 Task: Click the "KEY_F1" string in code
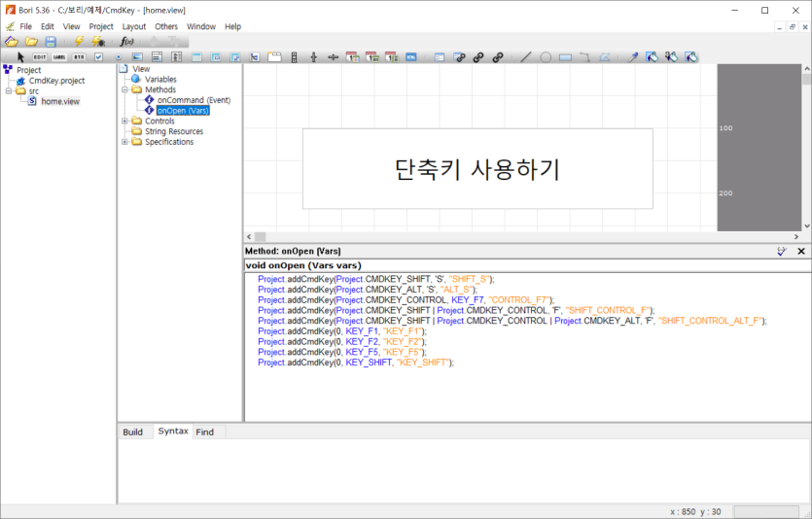(x=403, y=331)
